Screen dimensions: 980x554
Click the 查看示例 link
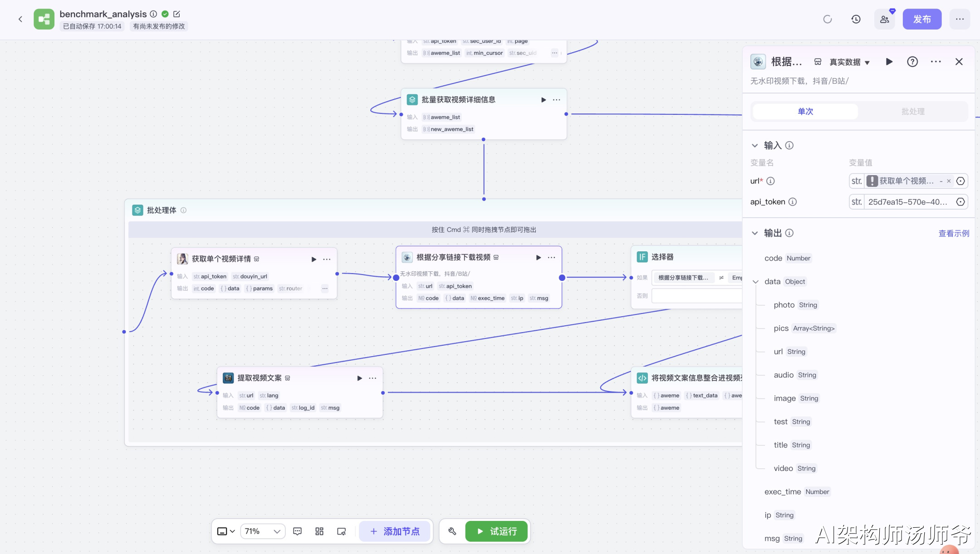click(x=954, y=233)
